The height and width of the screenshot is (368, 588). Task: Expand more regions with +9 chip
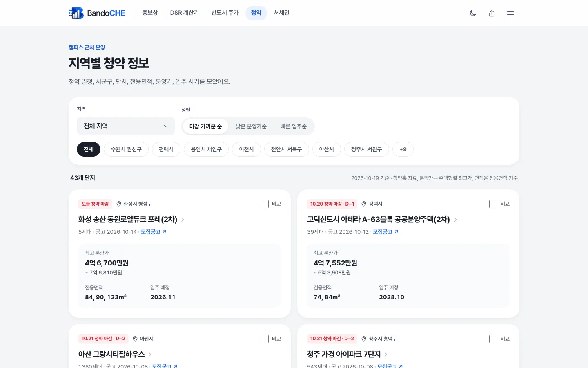(x=403, y=149)
